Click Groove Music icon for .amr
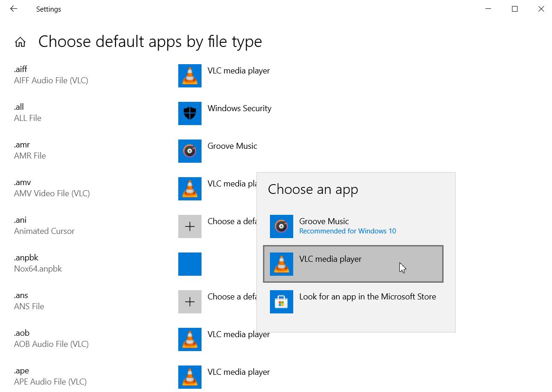 [x=190, y=151]
